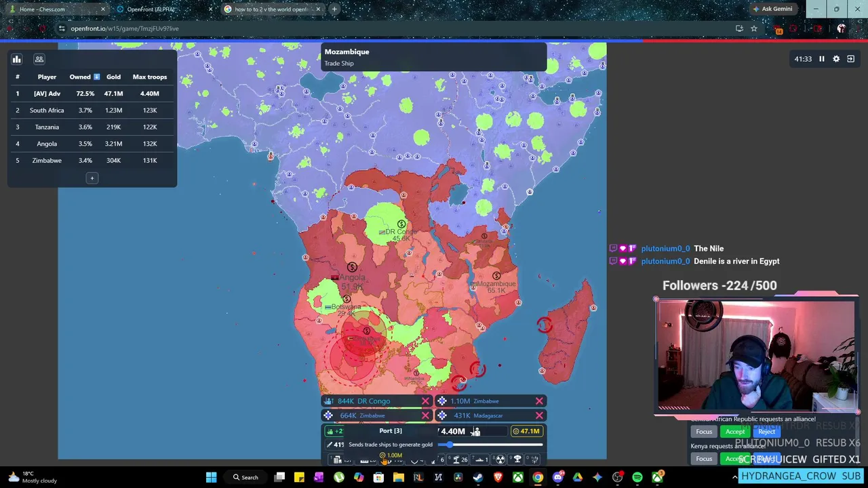Select [AV] Adv row in the leaderboard

click(92, 94)
